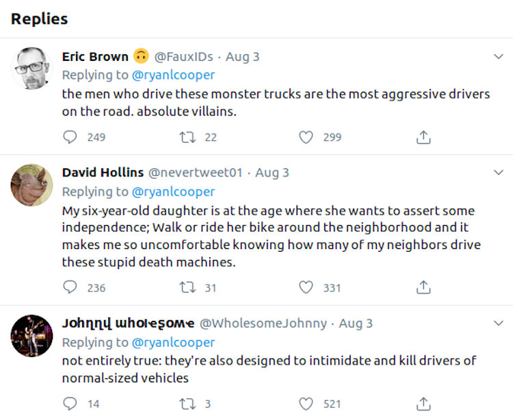Image resolution: width=513 pixels, height=420 pixels.
Task: Like the WholesomeJohnny tweet
Action: click(306, 404)
